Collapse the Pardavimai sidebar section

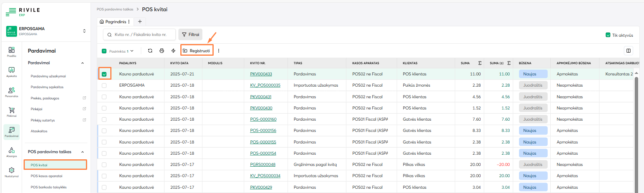(82, 63)
